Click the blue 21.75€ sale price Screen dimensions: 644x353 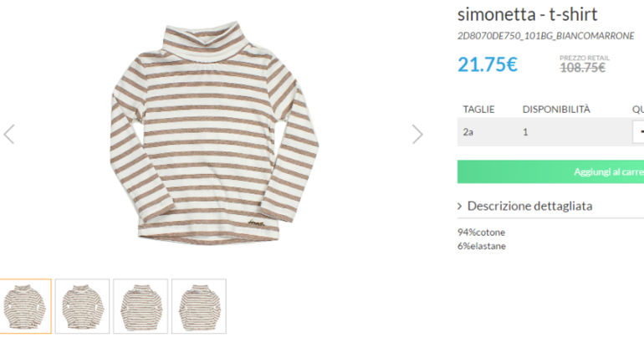pos(487,64)
